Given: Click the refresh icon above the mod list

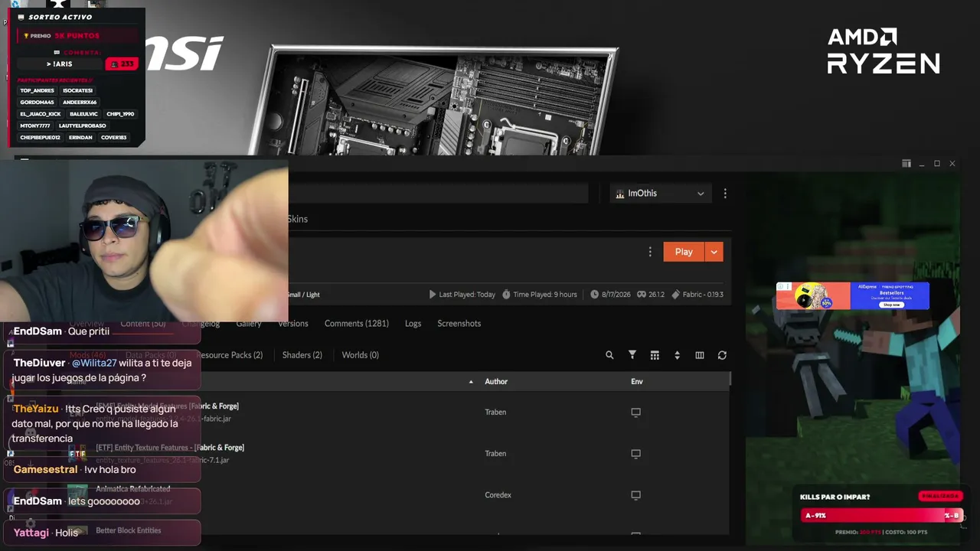Looking at the screenshot, I should pos(722,355).
